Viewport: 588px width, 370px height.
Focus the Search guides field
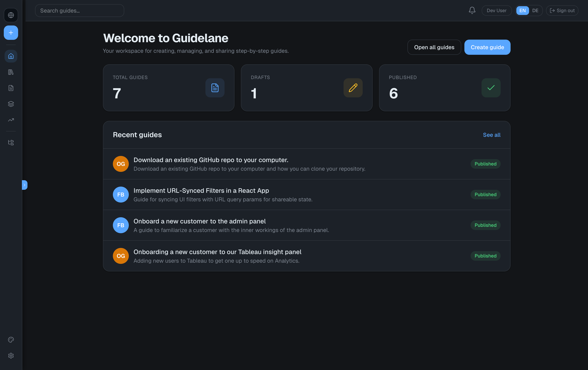pos(79,11)
